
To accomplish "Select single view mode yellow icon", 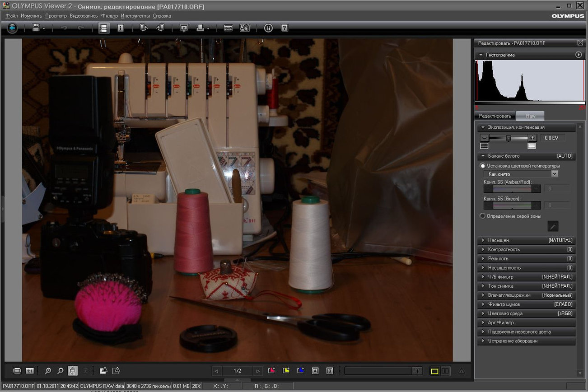I will point(434,371).
